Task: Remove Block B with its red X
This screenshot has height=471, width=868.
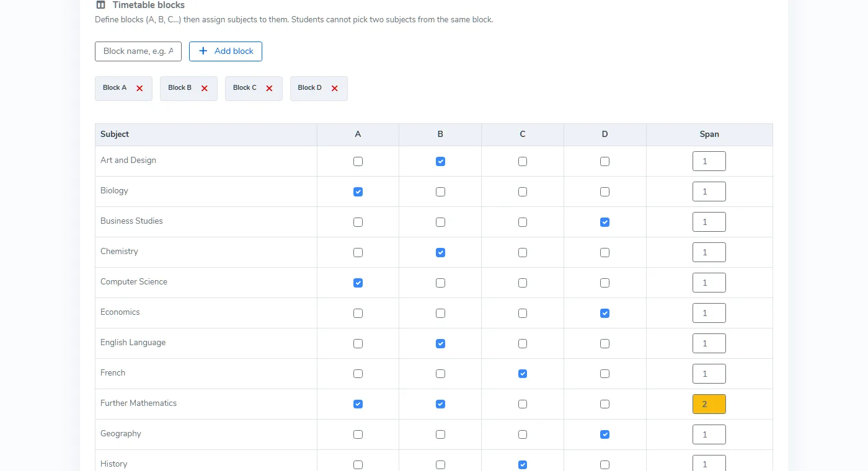Action: pos(205,89)
